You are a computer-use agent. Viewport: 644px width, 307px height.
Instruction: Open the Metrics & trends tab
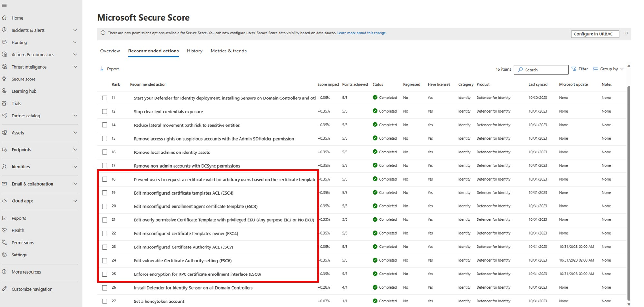click(x=228, y=51)
